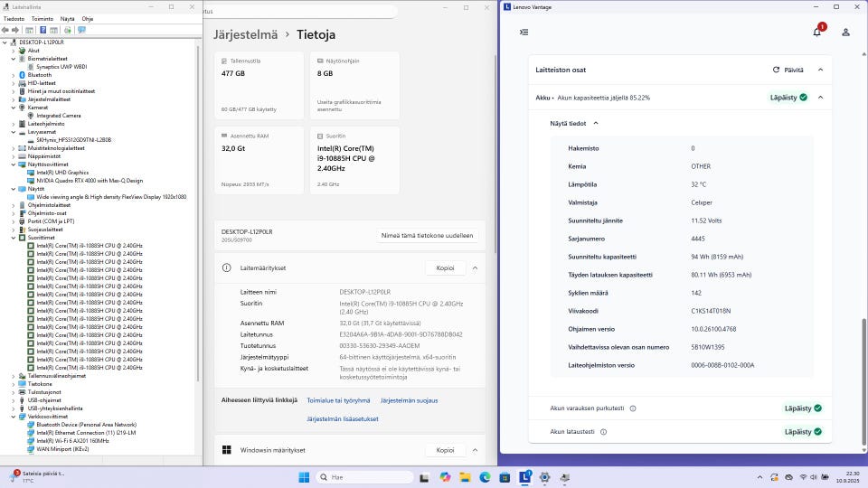This screenshot has width=868, height=488.
Task: Open Toimialue tai työryhmä link
Action: pos(338,400)
